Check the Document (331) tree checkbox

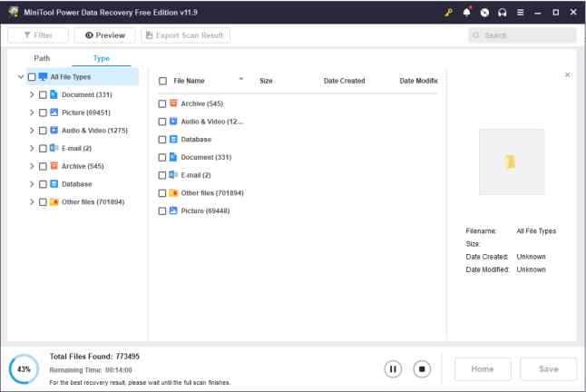43,95
